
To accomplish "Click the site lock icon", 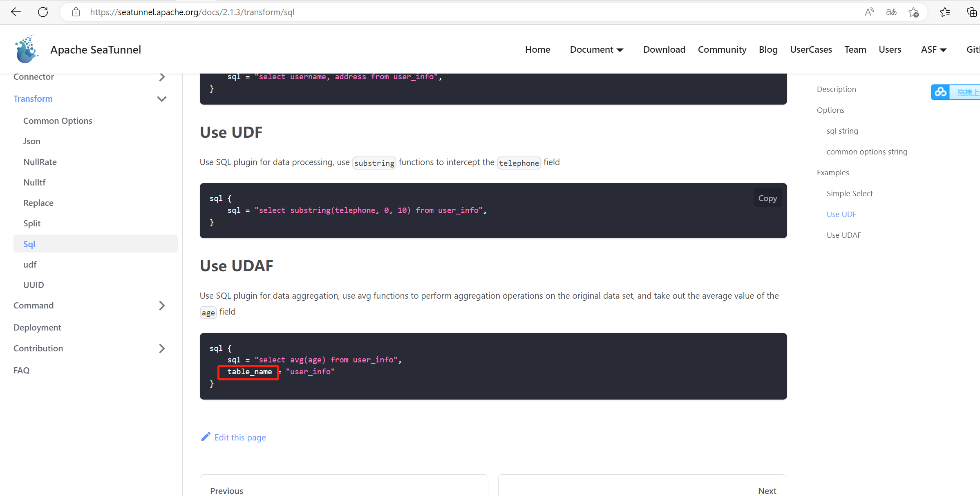I will [76, 12].
